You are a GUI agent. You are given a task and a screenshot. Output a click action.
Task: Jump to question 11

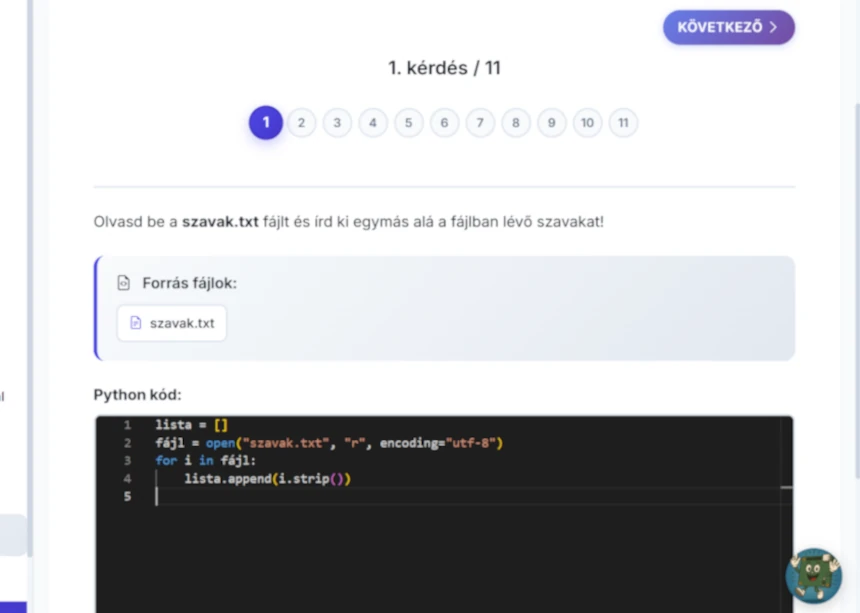623,122
